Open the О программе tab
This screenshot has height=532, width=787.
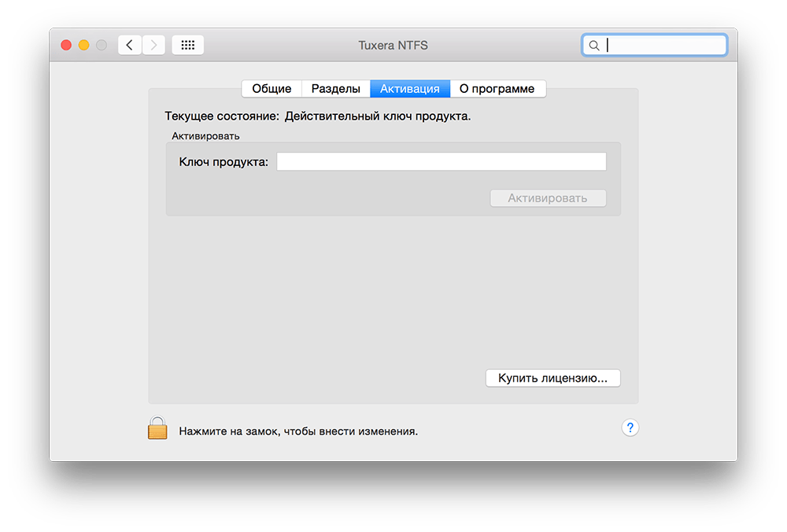coord(497,89)
